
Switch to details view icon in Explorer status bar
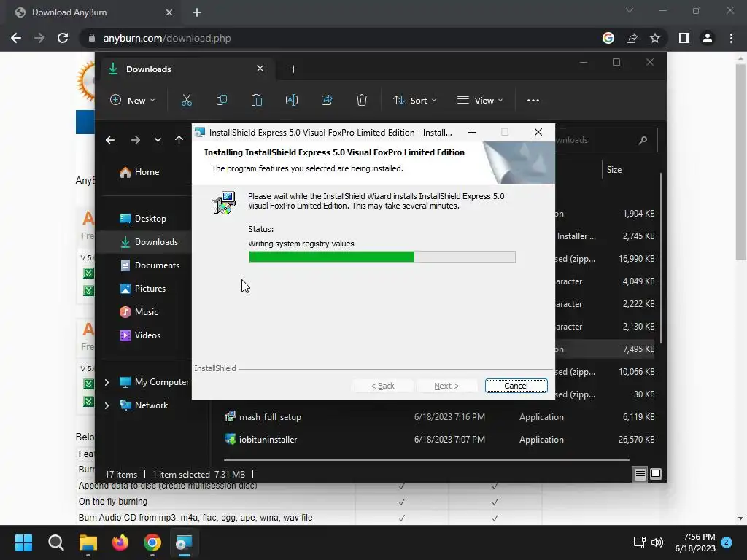point(640,474)
